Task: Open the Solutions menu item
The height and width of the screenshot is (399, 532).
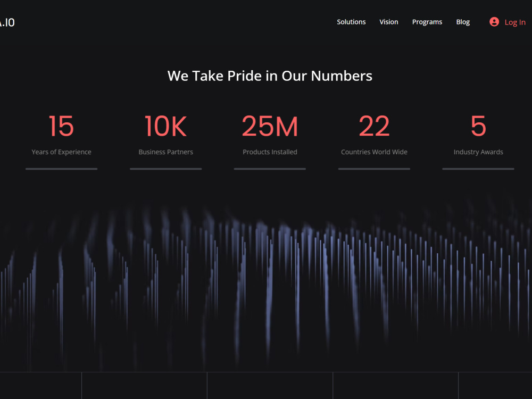Action: pyautogui.click(x=351, y=22)
